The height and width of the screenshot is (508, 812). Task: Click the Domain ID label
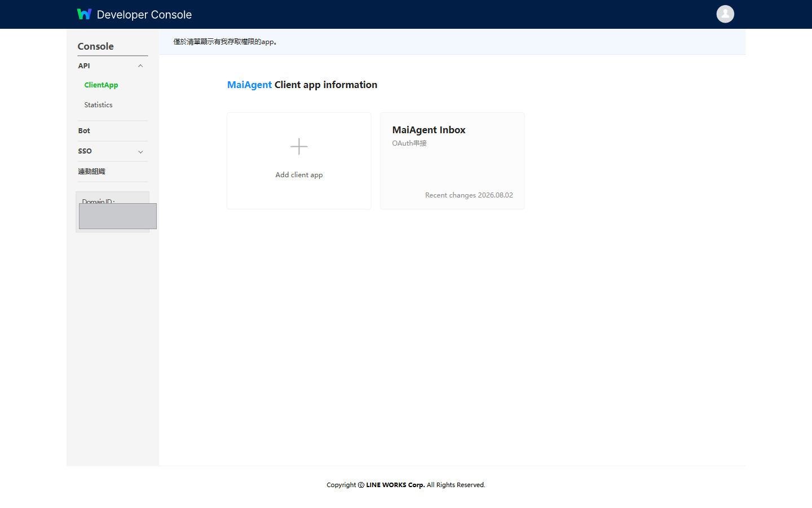click(x=98, y=200)
